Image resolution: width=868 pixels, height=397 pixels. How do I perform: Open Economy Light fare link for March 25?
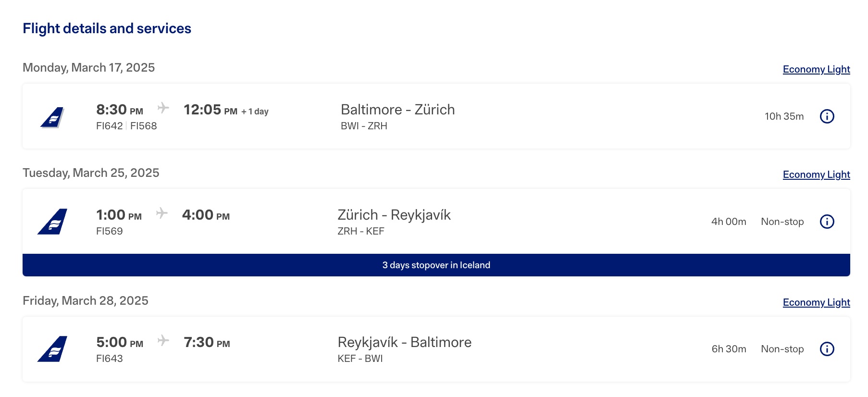tap(816, 174)
